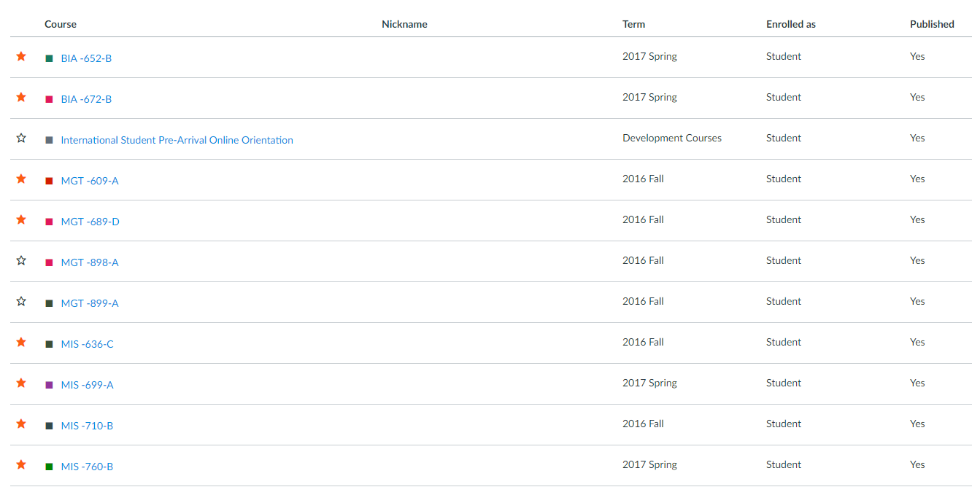Image resolution: width=980 pixels, height=495 pixels.
Task: Click the pink color square for MGT -689-D
Action: [x=49, y=222]
